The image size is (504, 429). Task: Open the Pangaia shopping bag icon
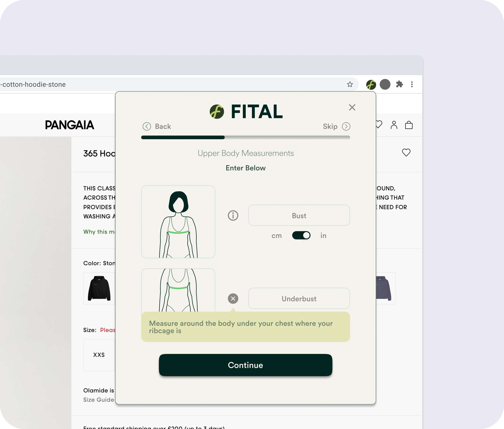(409, 125)
